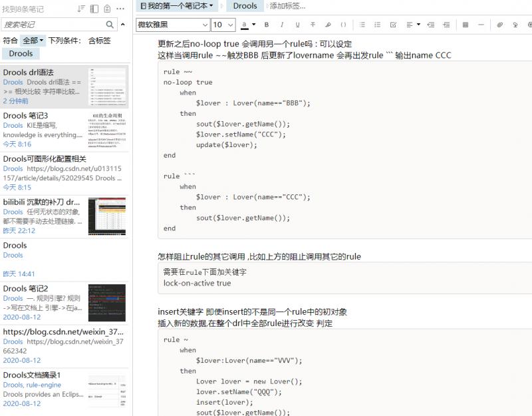Click the bilibili note thumbnail

(x=107, y=216)
